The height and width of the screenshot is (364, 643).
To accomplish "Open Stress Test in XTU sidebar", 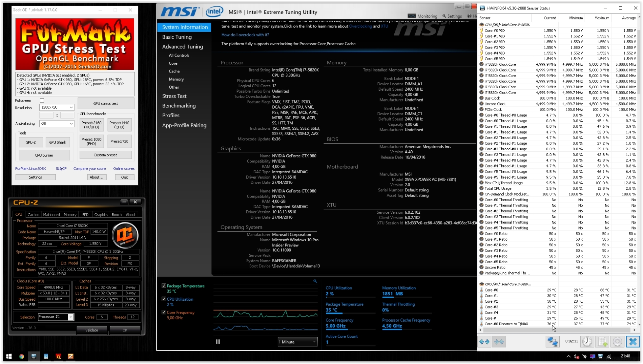I will tap(174, 96).
